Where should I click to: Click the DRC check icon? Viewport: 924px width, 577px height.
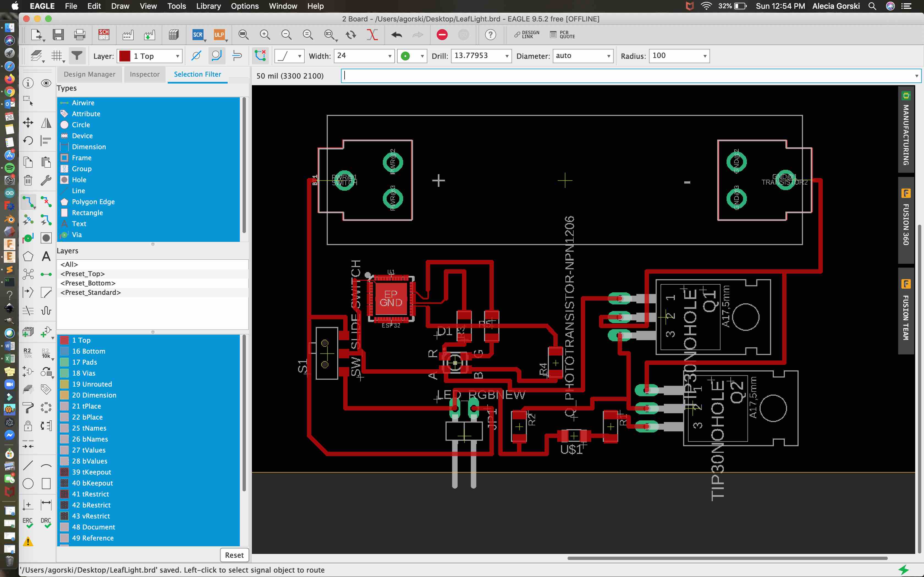click(45, 523)
